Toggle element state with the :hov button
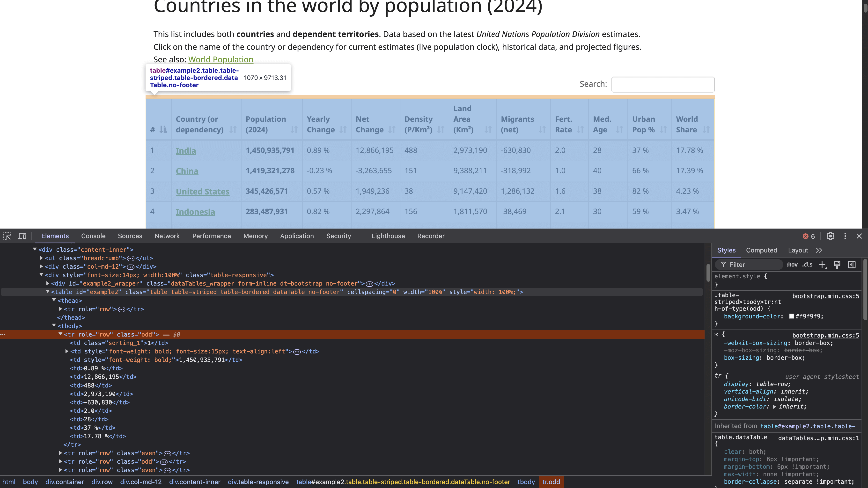This screenshot has height=488, width=868. coord(792,265)
